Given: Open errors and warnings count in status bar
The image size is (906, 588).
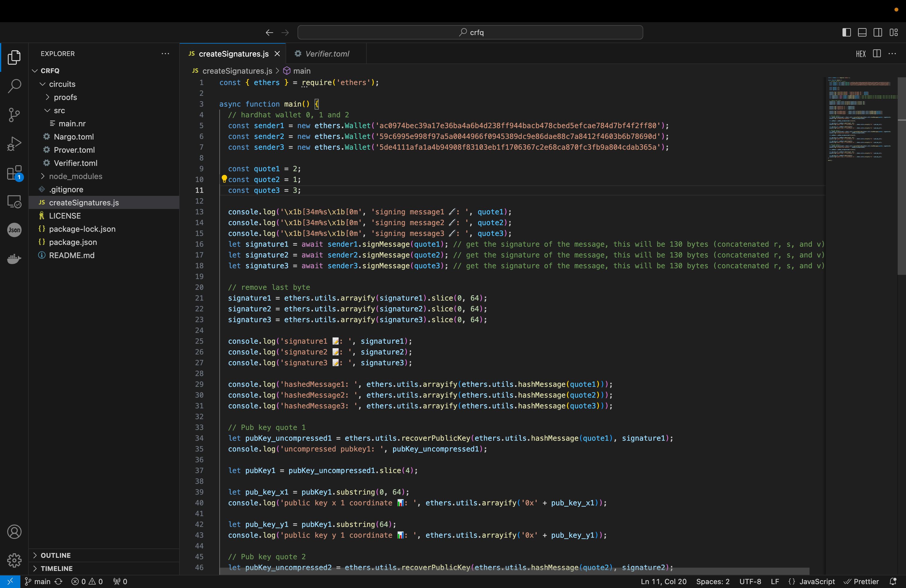Looking at the screenshot, I should (x=87, y=581).
